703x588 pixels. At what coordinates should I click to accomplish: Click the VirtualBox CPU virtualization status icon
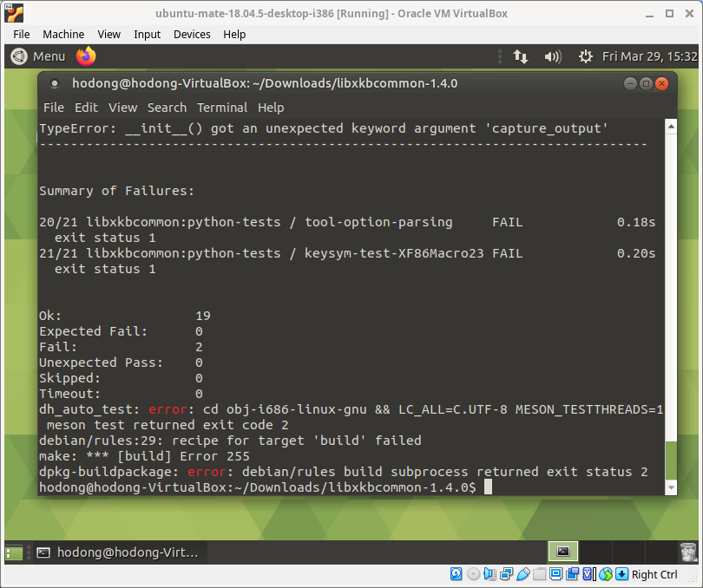pyautogui.click(x=588, y=574)
